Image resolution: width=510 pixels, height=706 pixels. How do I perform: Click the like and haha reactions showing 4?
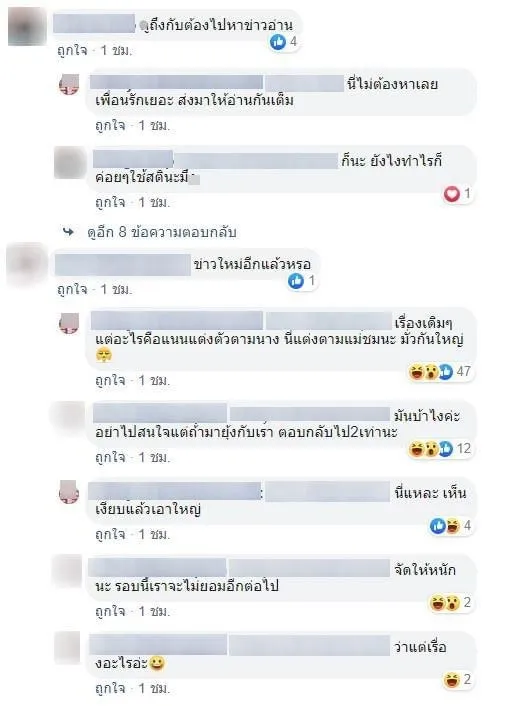click(x=451, y=526)
